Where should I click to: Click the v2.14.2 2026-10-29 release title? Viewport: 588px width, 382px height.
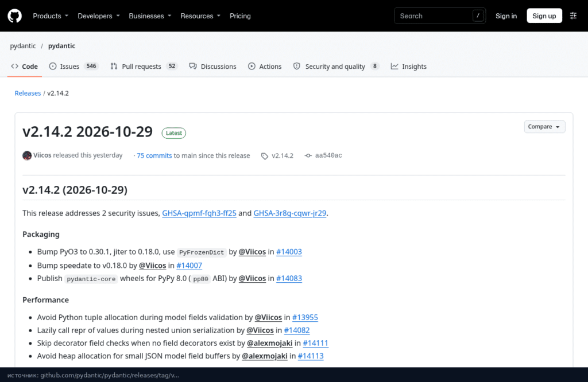coord(87,132)
